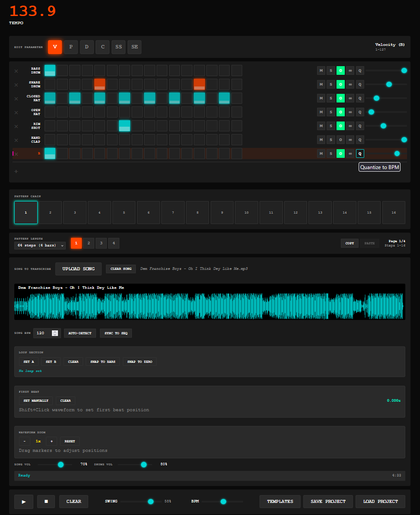Toggle the active Rim Shot step
420x515 pixels.
[125, 126]
